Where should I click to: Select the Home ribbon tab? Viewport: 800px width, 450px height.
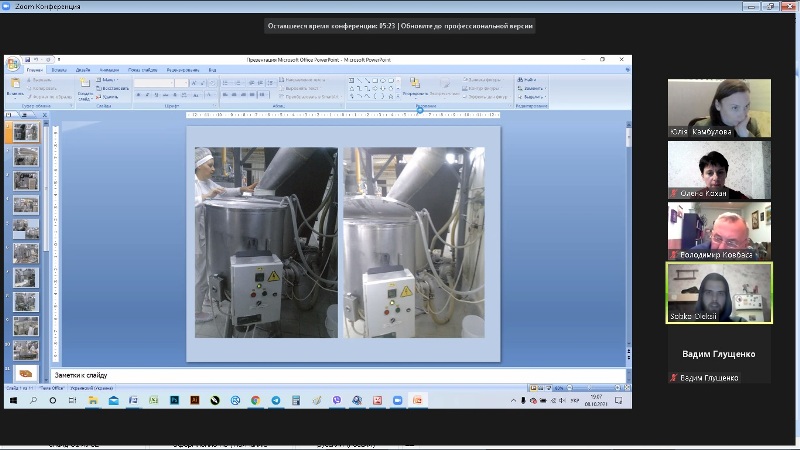point(35,70)
